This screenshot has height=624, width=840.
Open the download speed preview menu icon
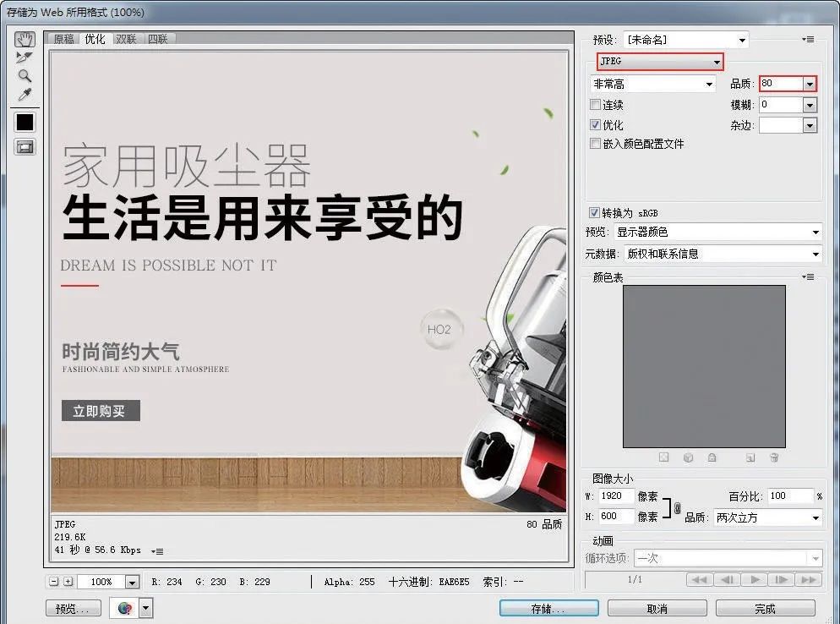[x=157, y=551]
